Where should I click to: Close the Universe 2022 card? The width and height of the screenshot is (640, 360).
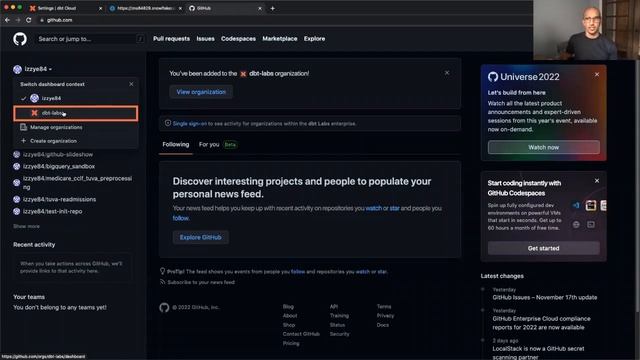coord(597,75)
